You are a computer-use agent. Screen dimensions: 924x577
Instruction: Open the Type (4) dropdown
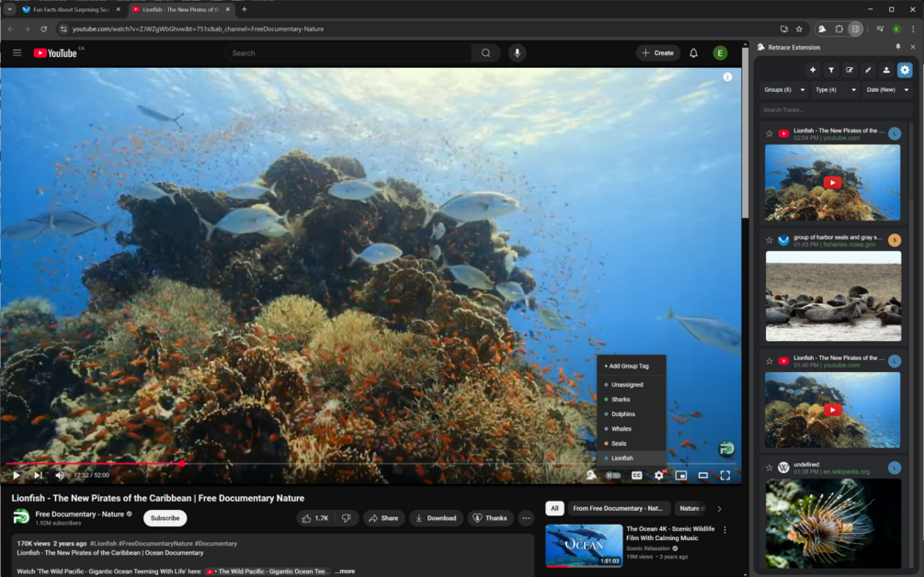835,89
